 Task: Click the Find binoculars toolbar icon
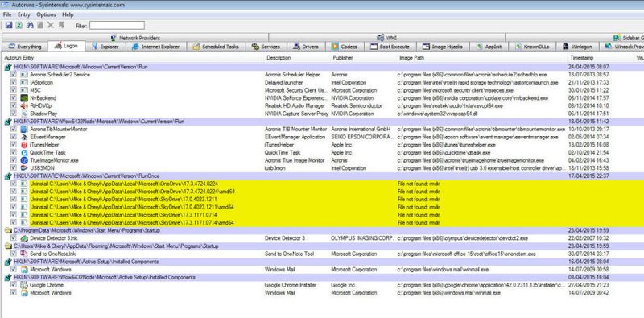(30, 26)
